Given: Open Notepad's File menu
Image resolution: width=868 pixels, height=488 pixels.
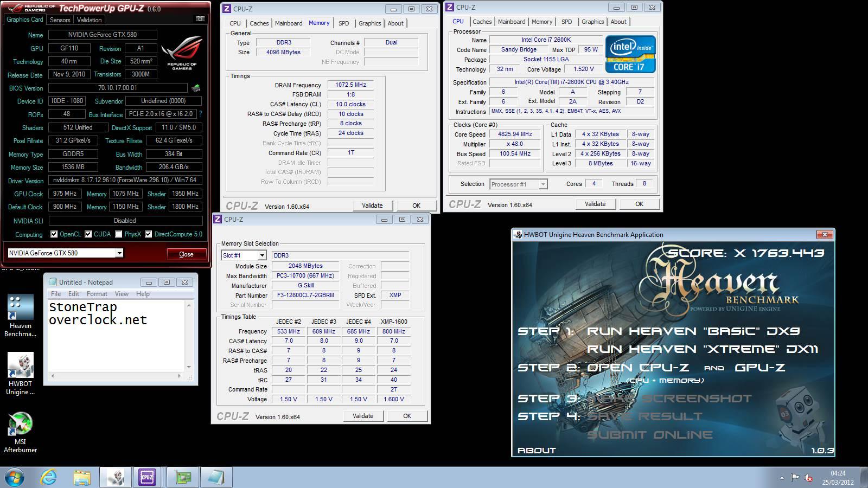Looking at the screenshot, I should click(x=56, y=294).
